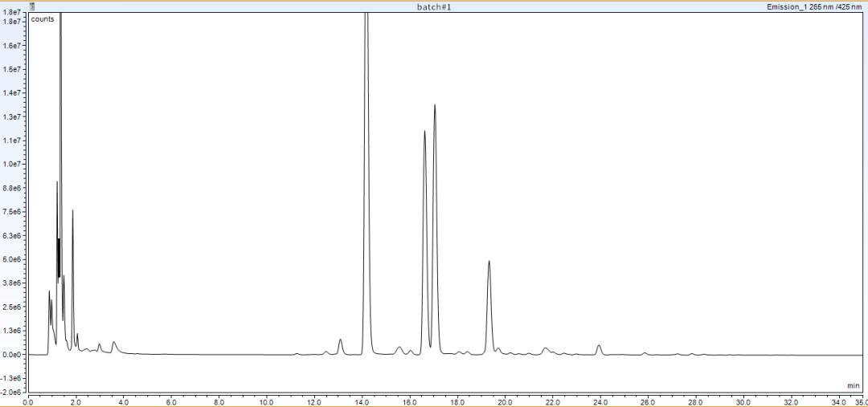Image resolution: width=868 pixels, height=407 pixels.
Task: Click the 1.0e7 tick label on the y-axis
Action: (11, 165)
